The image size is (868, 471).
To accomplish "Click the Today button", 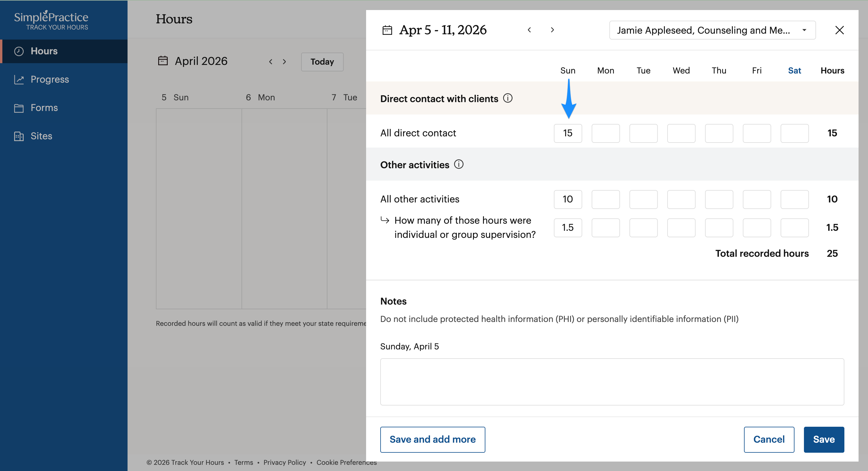I will pos(322,62).
